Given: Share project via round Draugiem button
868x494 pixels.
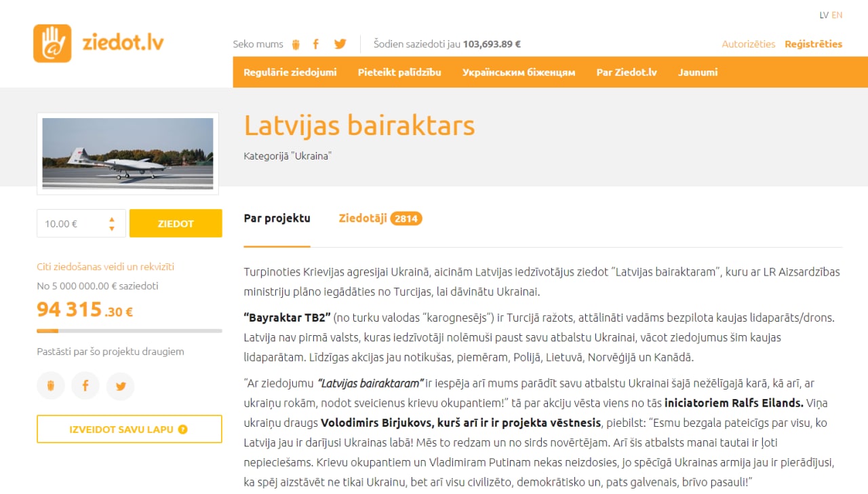Looking at the screenshot, I should (51, 386).
